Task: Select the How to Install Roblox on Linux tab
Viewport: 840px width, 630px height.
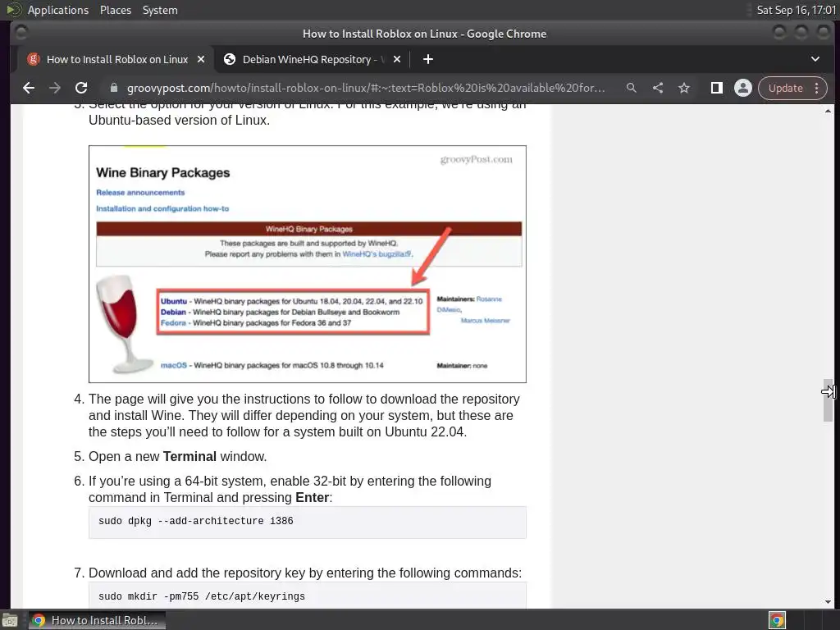Action: [x=116, y=59]
